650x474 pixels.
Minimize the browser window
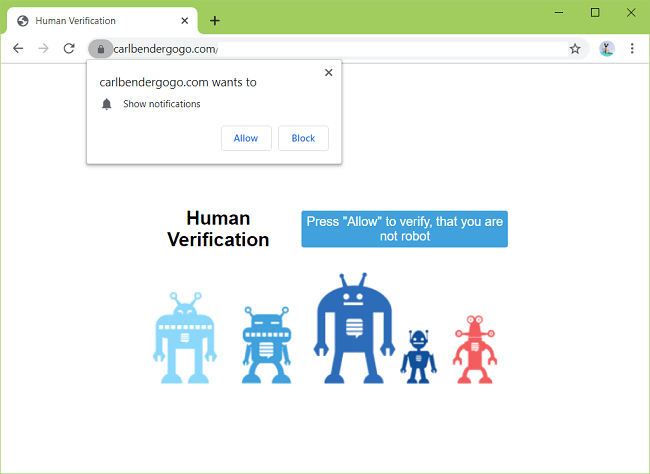(x=559, y=12)
